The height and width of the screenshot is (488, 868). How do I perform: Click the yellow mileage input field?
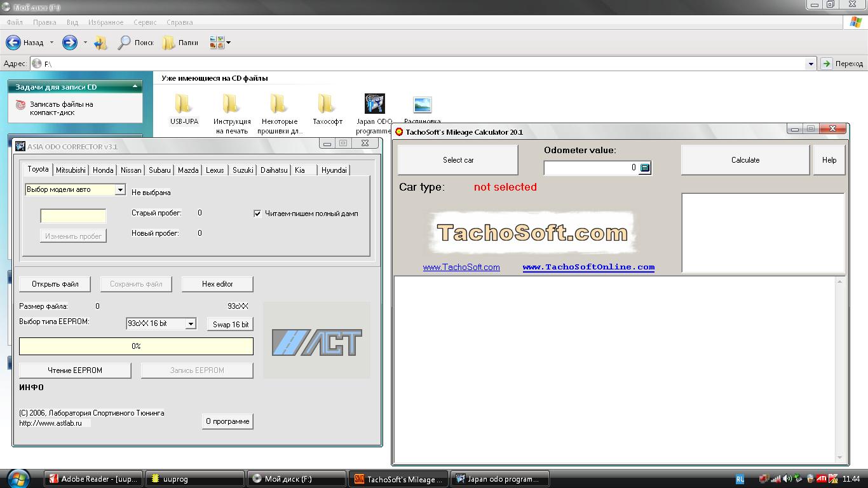[73, 216]
